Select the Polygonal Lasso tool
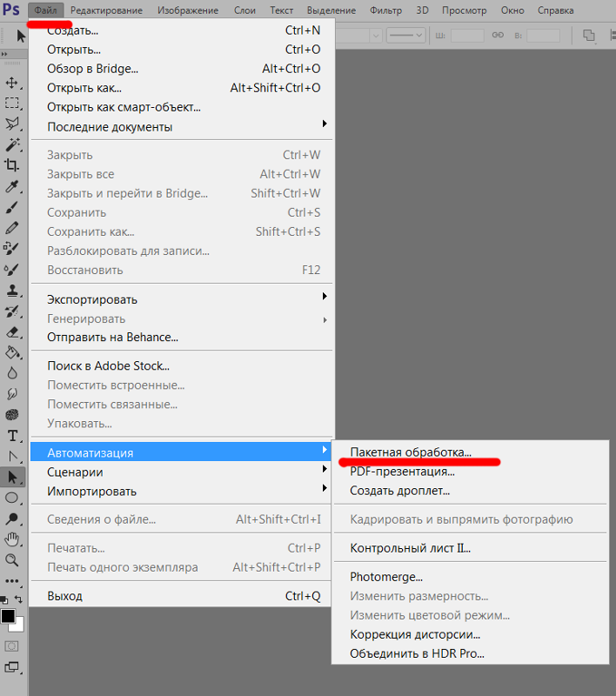The height and width of the screenshot is (696, 616). pyautogui.click(x=12, y=124)
